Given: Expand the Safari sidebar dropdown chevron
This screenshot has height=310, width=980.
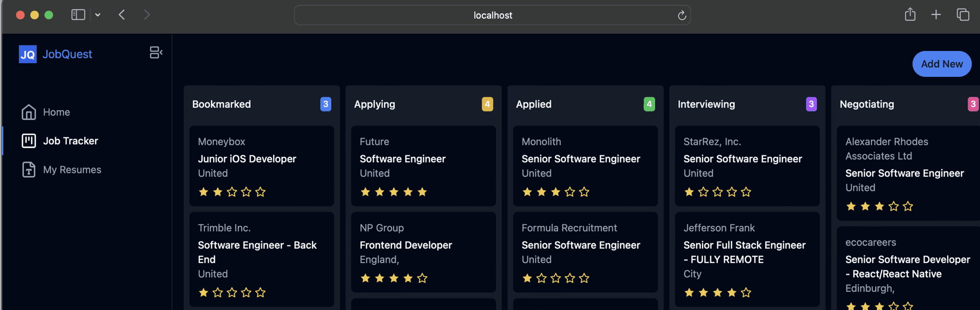Looking at the screenshot, I should [x=98, y=15].
